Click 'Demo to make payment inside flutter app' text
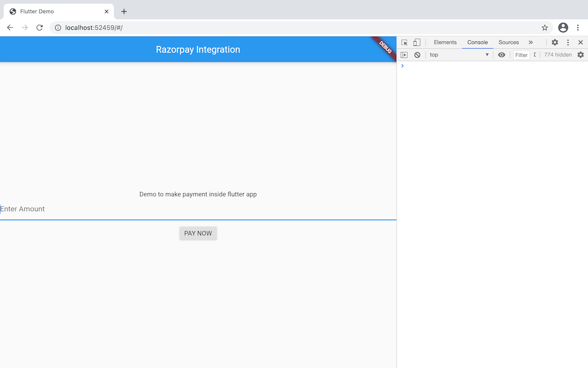The image size is (588, 368). point(198,194)
